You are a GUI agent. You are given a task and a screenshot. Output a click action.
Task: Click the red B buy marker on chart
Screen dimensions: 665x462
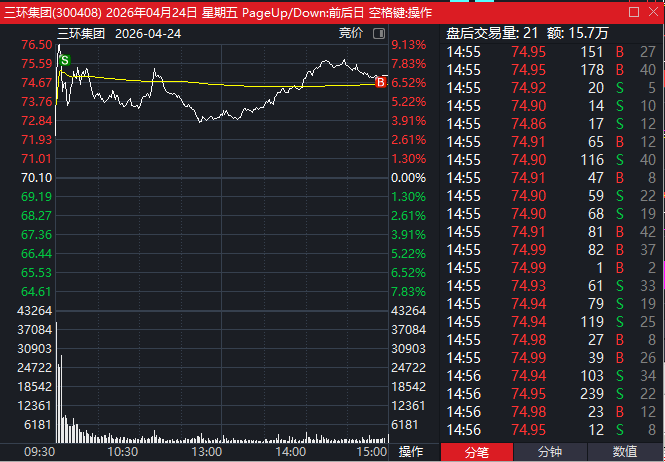click(380, 82)
